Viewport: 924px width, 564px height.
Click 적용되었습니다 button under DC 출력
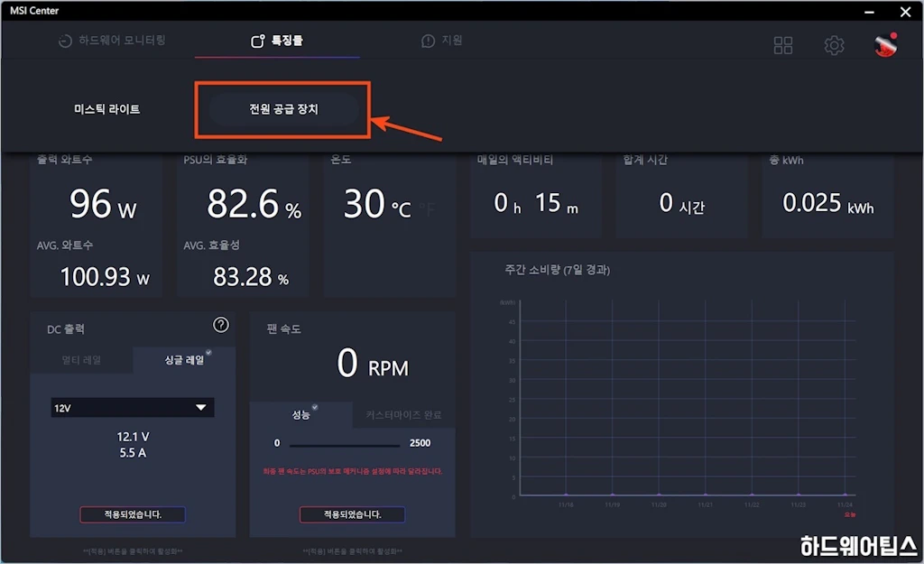(x=133, y=514)
